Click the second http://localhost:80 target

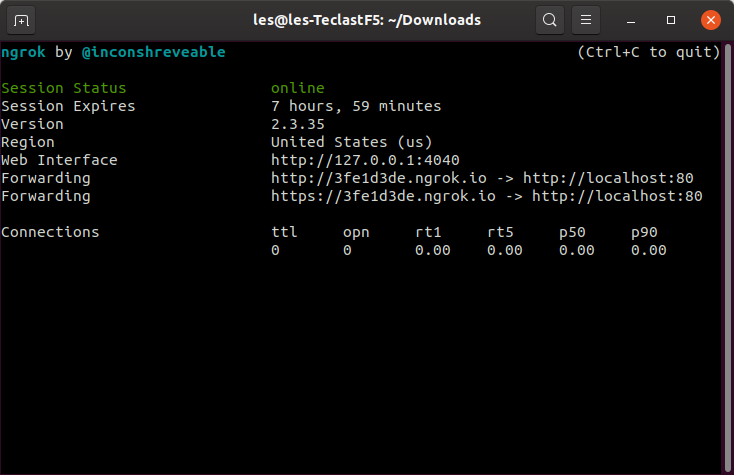(617, 196)
